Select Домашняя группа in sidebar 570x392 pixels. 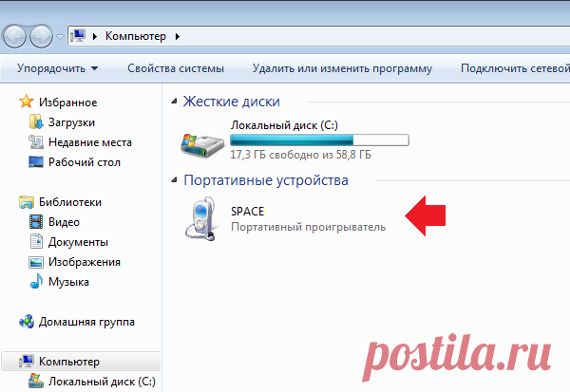click(86, 323)
